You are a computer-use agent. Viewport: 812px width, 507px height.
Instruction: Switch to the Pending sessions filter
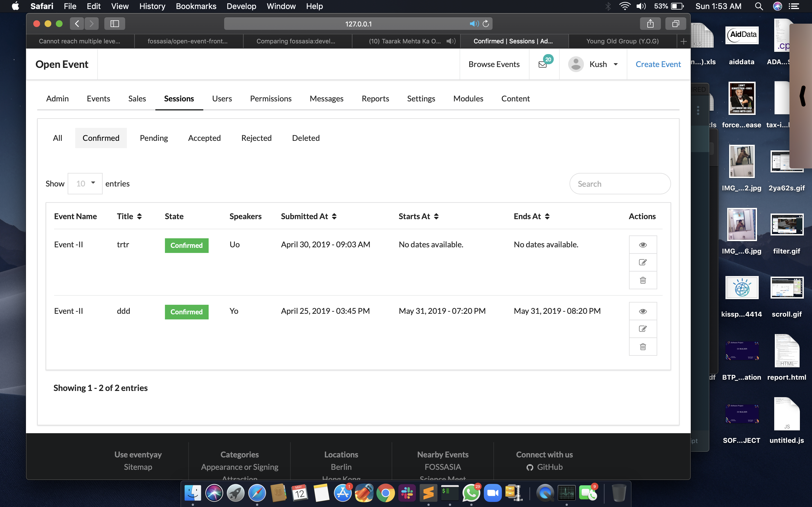(154, 138)
